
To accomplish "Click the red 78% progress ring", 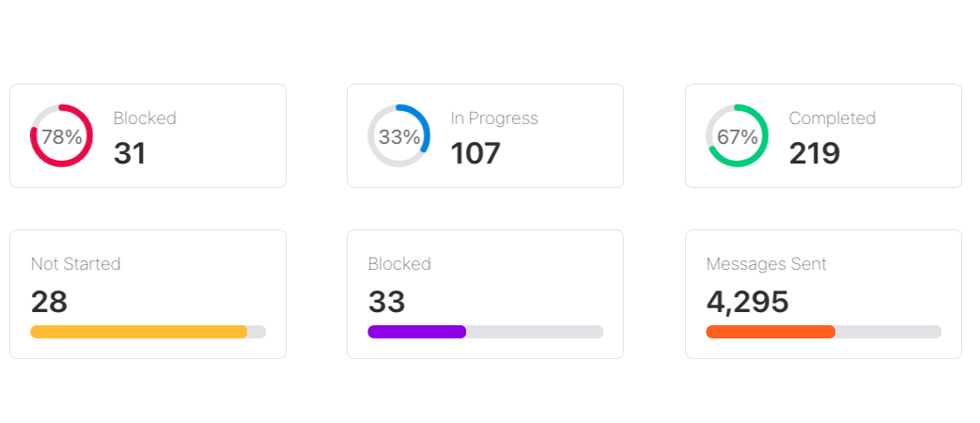I will 61,136.
